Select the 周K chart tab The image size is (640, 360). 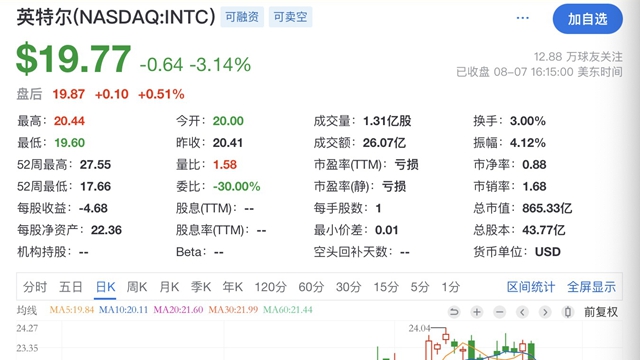(137, 287)
